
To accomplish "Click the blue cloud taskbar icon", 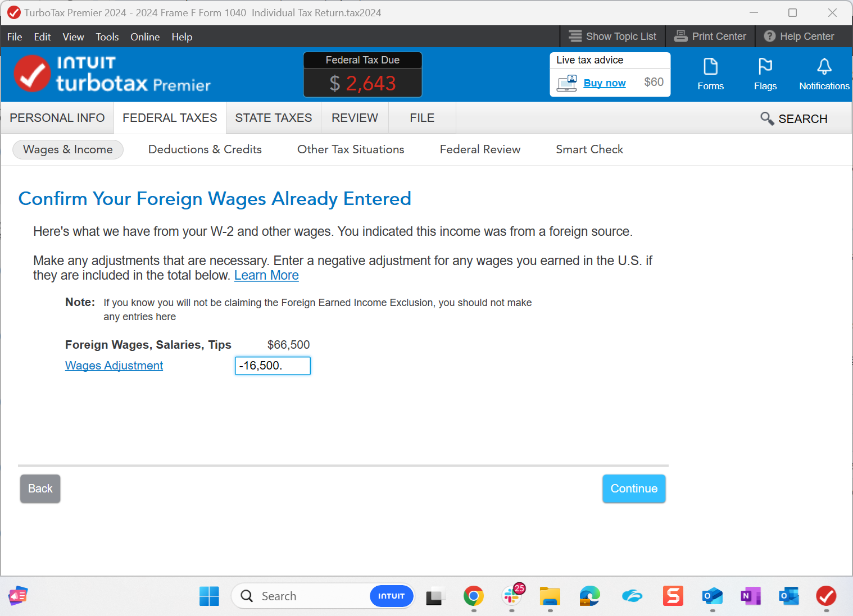I will point(632,596).
